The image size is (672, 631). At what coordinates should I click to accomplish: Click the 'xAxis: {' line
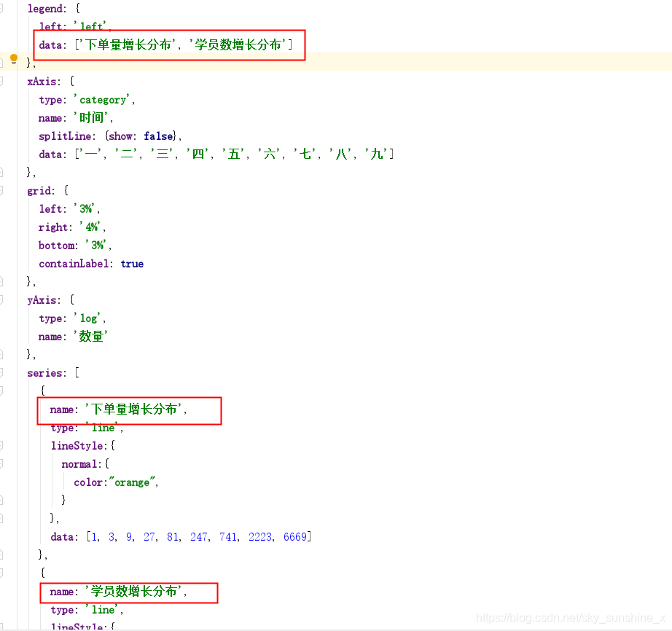pyautogui.click(x=51, y=82)
